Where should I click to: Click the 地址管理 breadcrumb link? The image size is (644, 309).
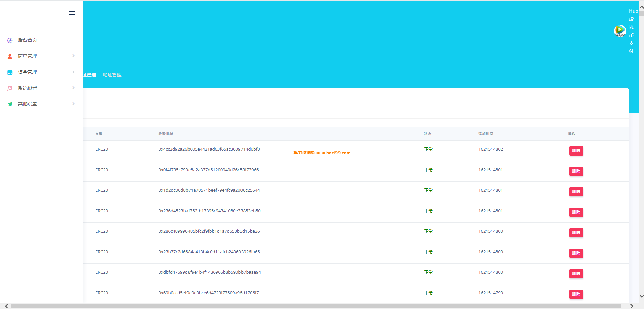point(112,75)
